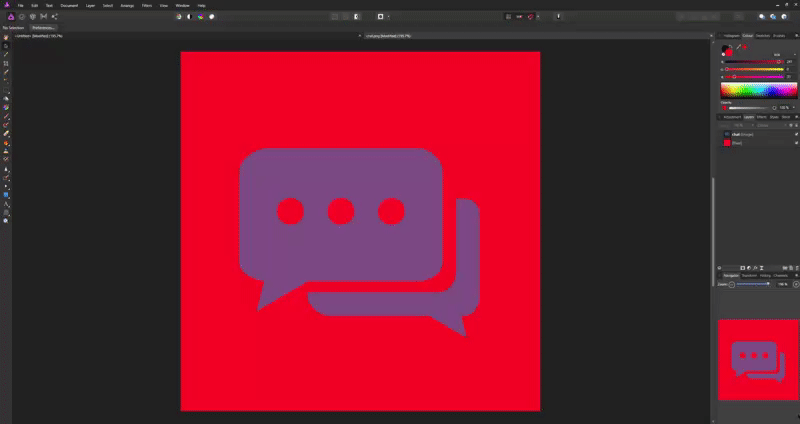
Task: Open the RGB colour model dropdown
Action: 784,55
